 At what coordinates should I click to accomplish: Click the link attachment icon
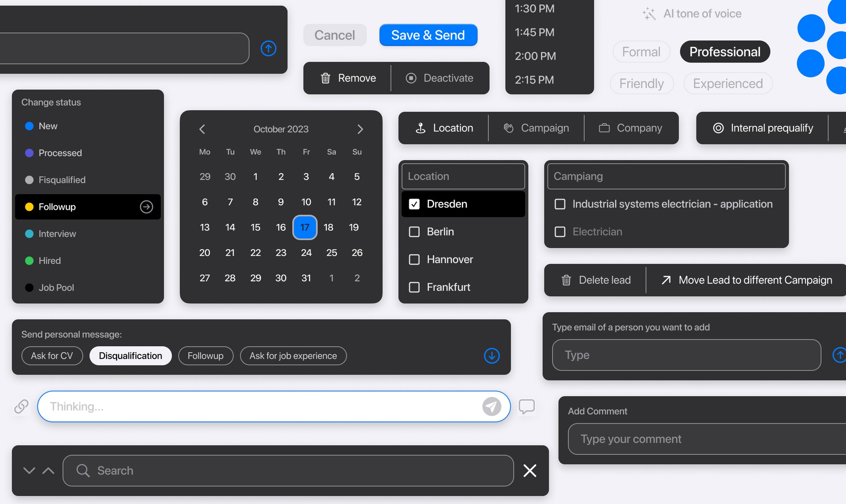click(x=21, y=407)
